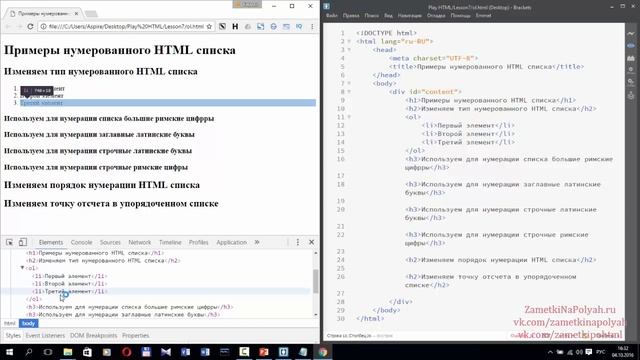
Task: Collapse the head tag fold on line 3
Action: click(x=349, y=50)
